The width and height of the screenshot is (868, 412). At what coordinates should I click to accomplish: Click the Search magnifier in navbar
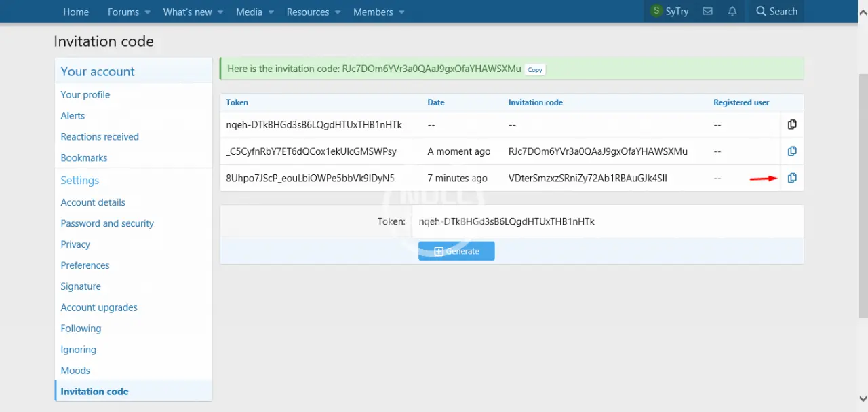[761, 12]
